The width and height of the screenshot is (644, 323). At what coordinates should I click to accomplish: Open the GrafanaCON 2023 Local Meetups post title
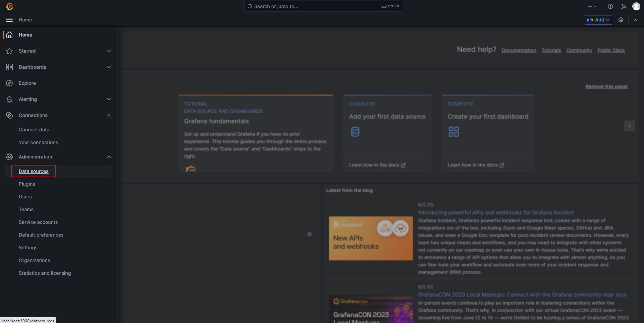click(x=522, y=295)
